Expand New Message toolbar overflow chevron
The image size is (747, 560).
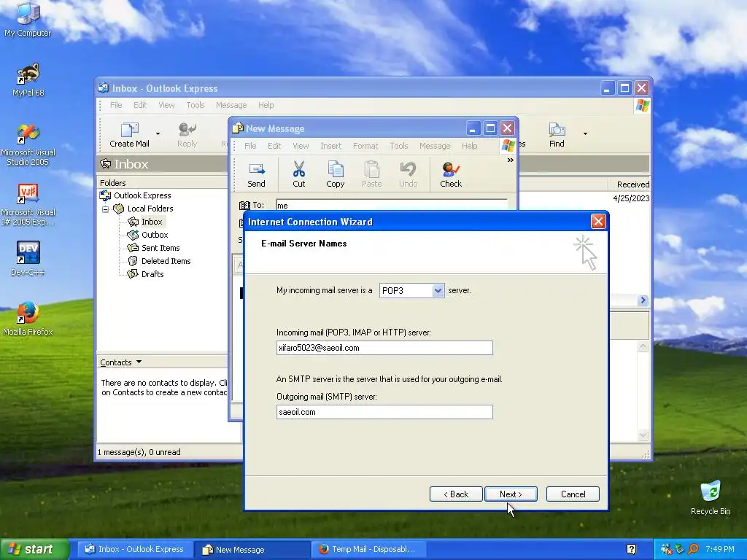(510, 160)
